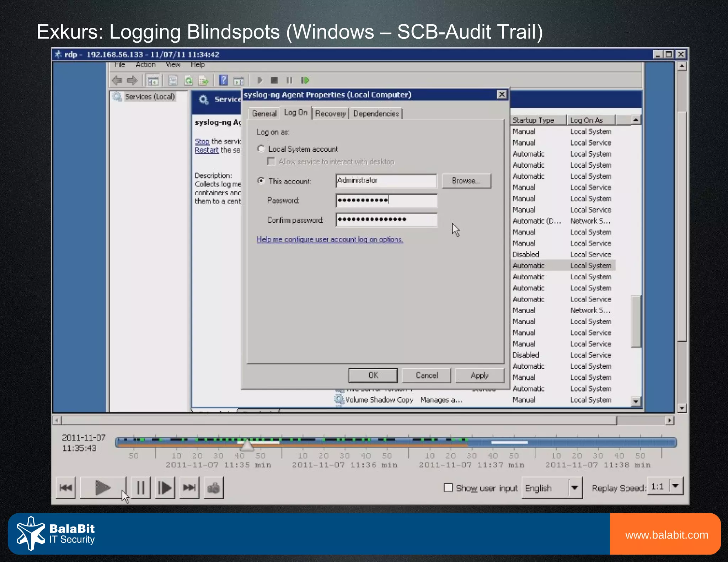
Task: Click the Pause Service toolbar icon
Action: click(289, 80)
